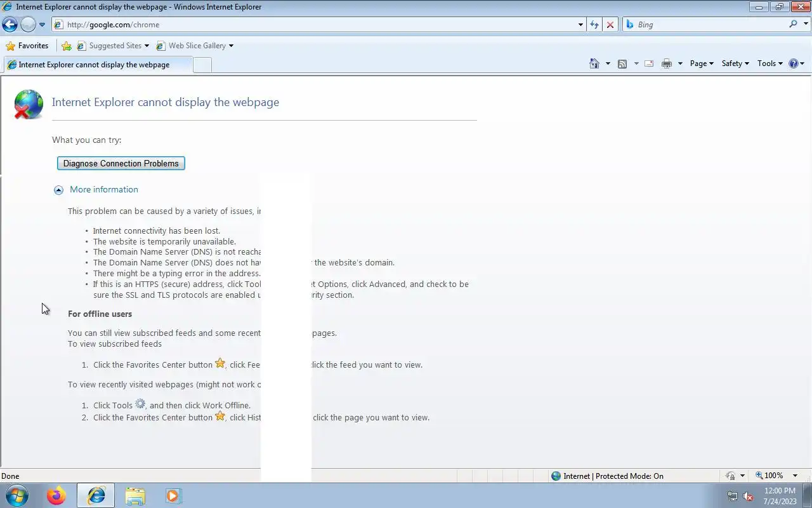The height and width of the screenshot is (508, 812).
Task: Expand the feeds dropdown arrow
Action: coord(636,63)
